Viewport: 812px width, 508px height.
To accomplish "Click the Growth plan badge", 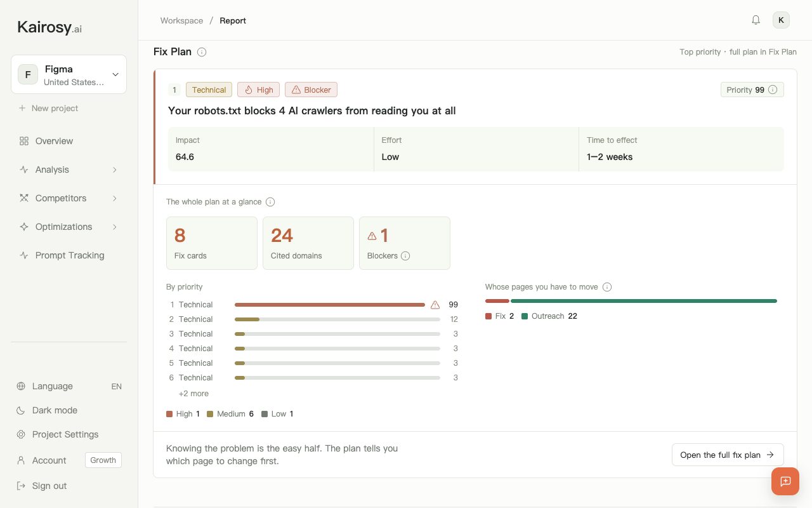I will [103, 460].
